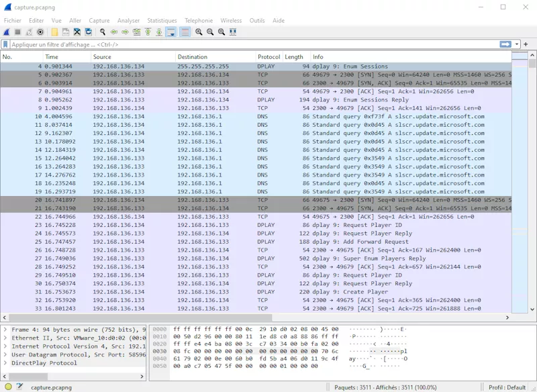Open the display filter history dropdown
This screenshot has width=537, height=392.
coord(517,44)
